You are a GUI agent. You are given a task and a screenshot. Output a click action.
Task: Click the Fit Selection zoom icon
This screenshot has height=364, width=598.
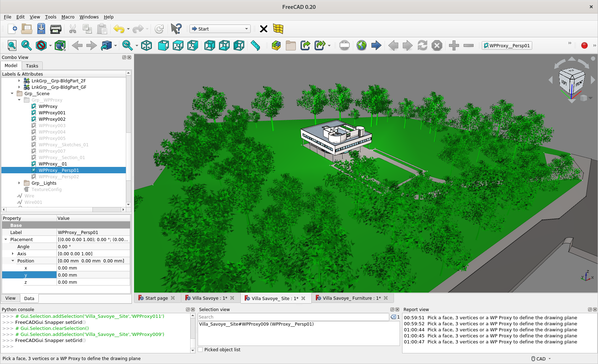coord(26,45)
